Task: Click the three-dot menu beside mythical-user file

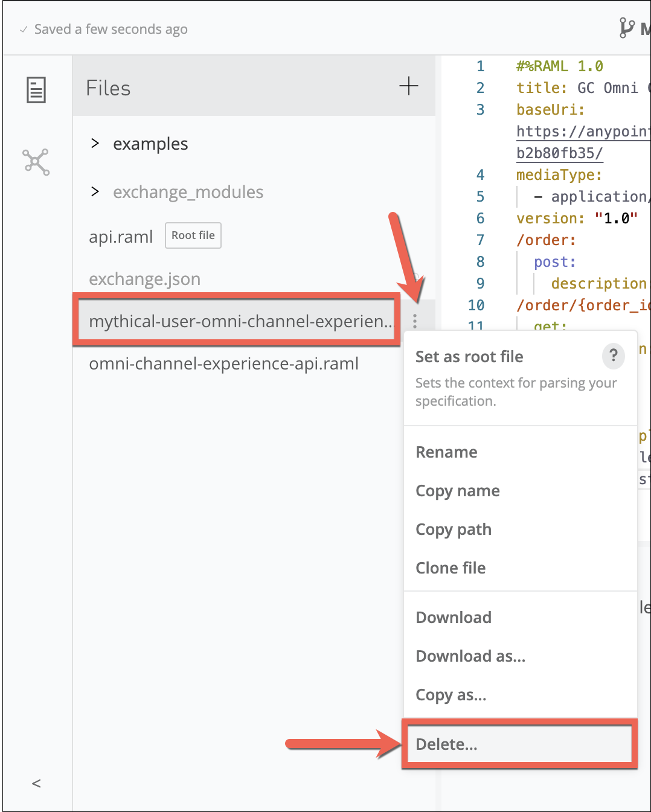Action: tap(415, 321)
